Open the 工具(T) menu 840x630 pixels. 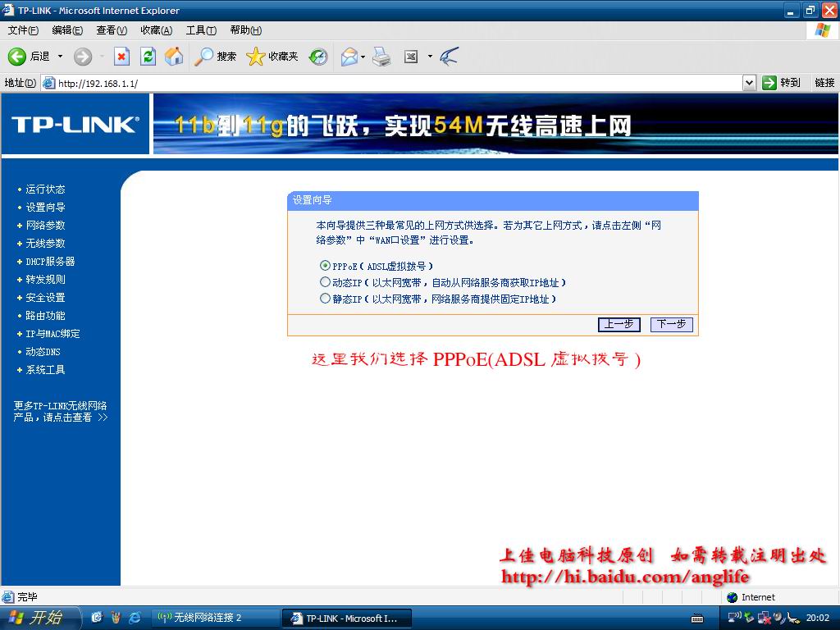(x=201, y=30)
